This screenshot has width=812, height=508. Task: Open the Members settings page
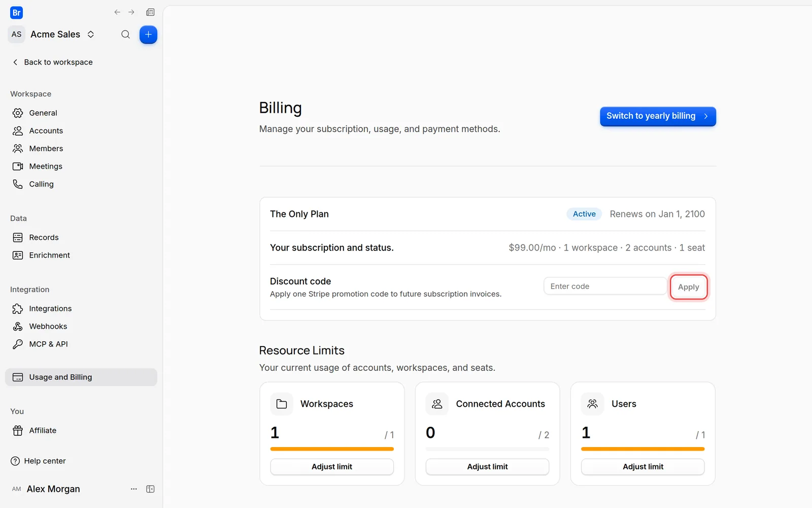[81, 148]
